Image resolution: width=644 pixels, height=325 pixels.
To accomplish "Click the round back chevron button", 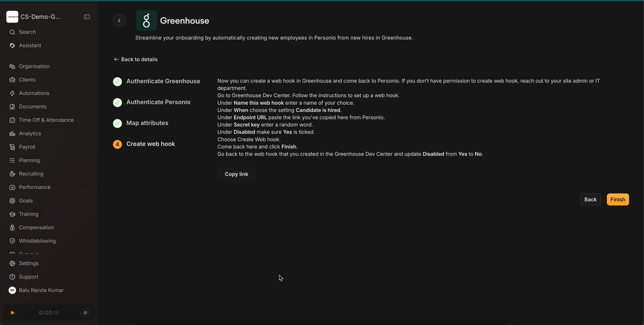I will click(119, 20).
